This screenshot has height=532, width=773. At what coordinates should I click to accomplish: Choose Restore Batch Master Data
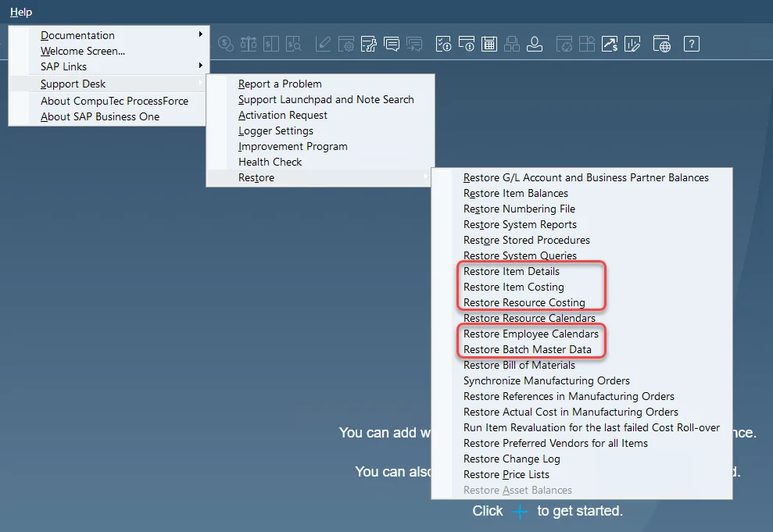[527, 349]
